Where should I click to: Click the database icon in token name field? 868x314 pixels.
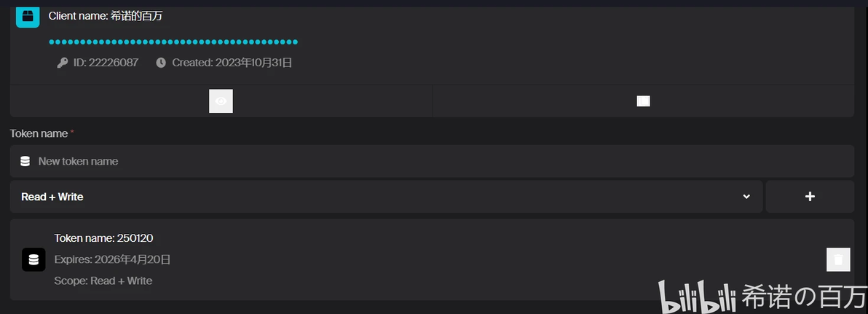[x=25, y=161]
